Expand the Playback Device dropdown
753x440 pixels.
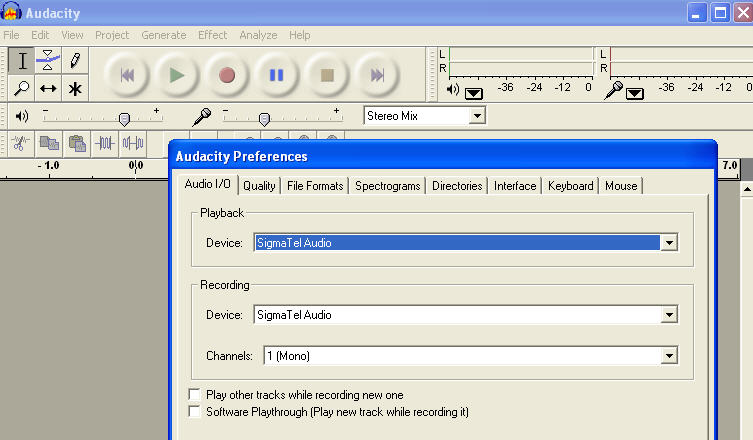point(668,243)
